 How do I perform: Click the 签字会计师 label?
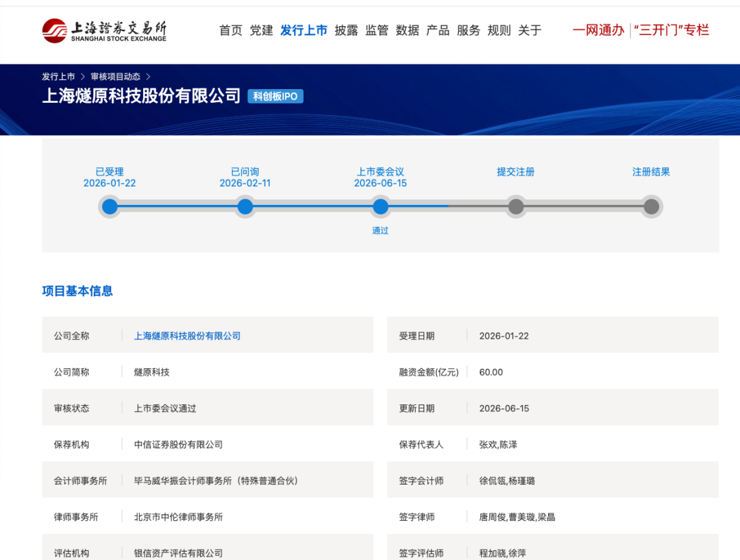coord(421,480)
